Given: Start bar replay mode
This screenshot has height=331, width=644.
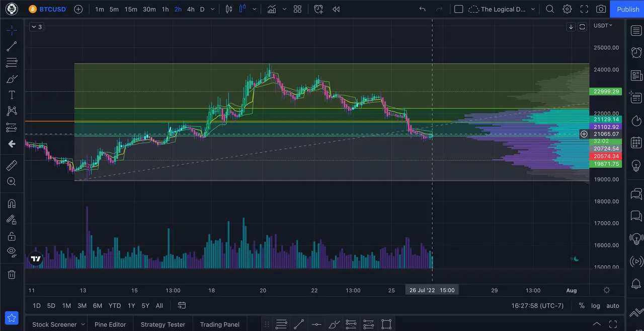Looking at the screenshot, I should [336, 9].
